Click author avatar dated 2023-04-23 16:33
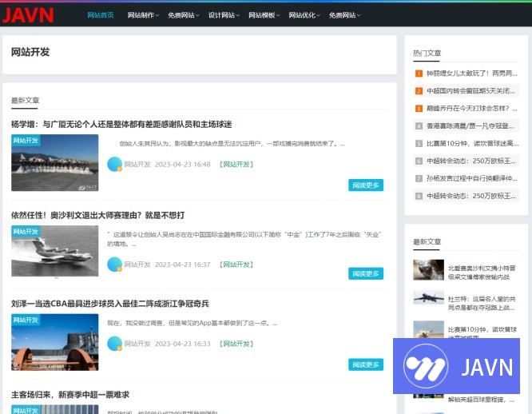The height and width of the screenshot is (414, 532). tap(115, 344)
